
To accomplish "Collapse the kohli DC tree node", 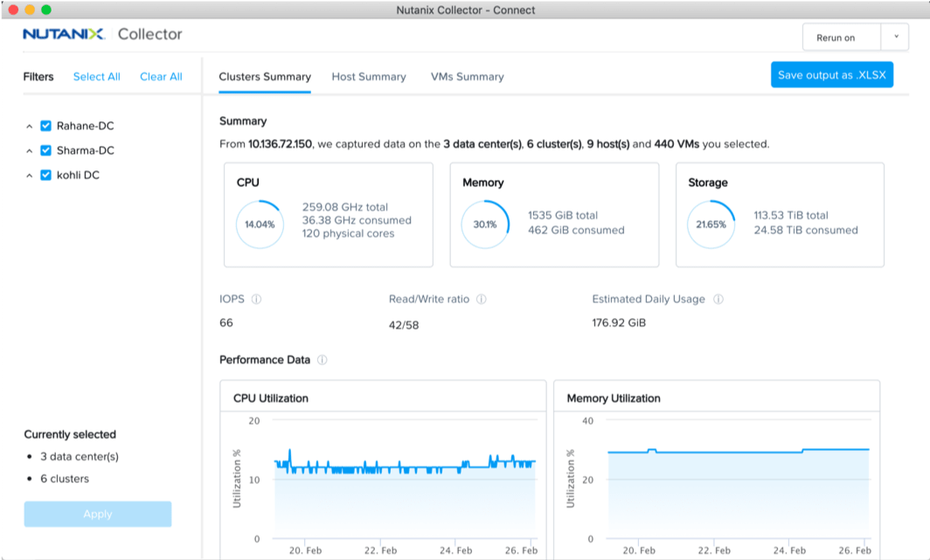I will (30, 175).
